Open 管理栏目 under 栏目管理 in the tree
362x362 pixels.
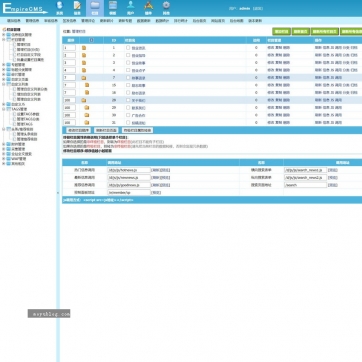click(x=24, y=44)
